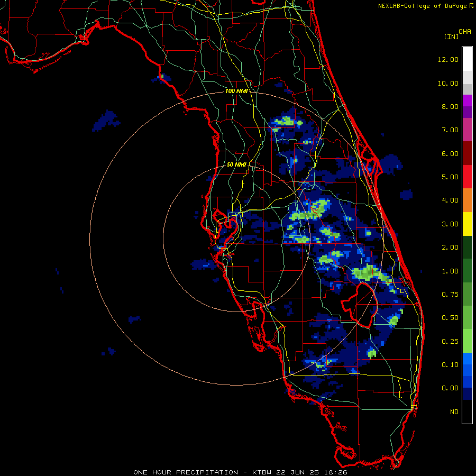Select the 0.50 legend value
This screenshot has width=476, height=476.
point(450,318)
